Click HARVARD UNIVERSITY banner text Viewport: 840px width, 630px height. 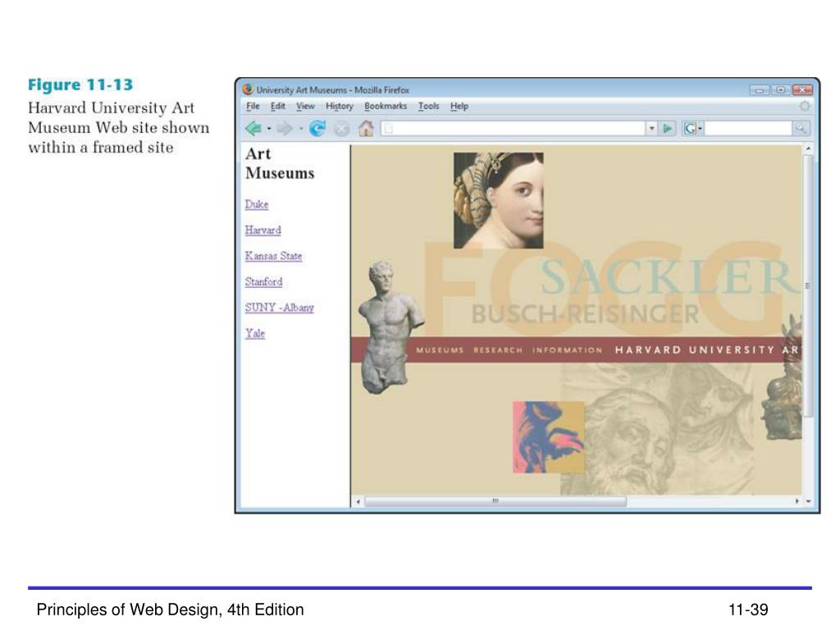pos(695,350)
